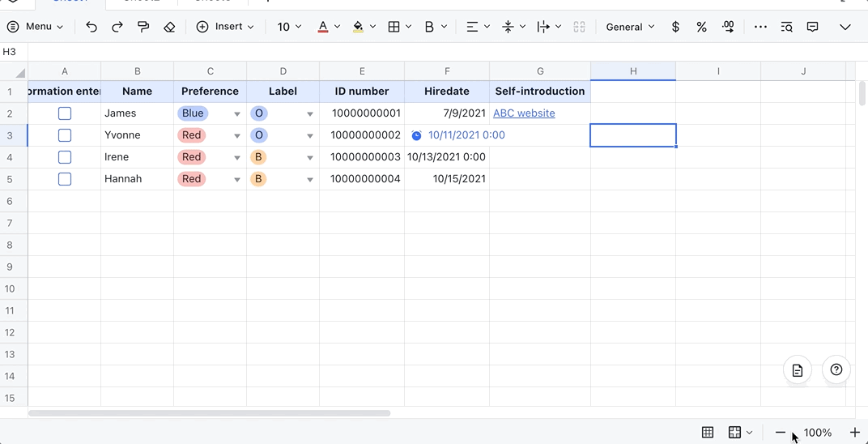Click the clear formatting eraser icon
Viewport: 868px width, 444px height.
click(x=169, y=27)
